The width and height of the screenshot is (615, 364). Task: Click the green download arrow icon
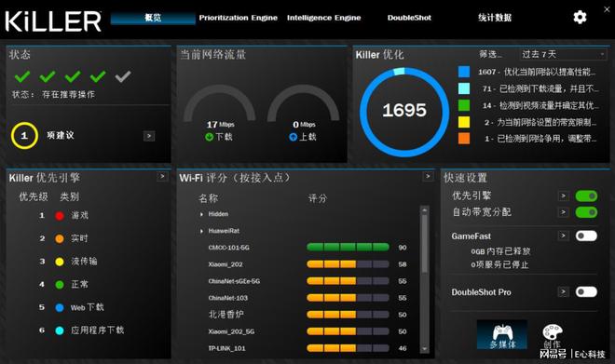(209, 137)
